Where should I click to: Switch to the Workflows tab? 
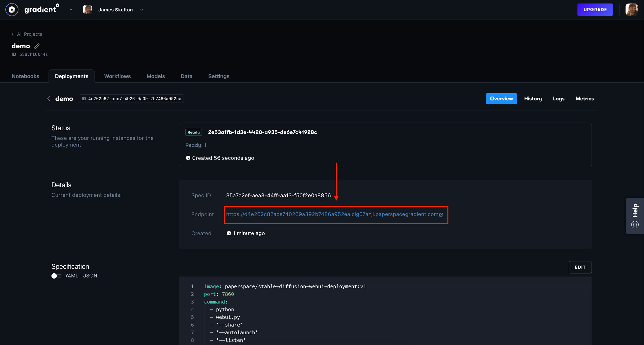[117, 76]
